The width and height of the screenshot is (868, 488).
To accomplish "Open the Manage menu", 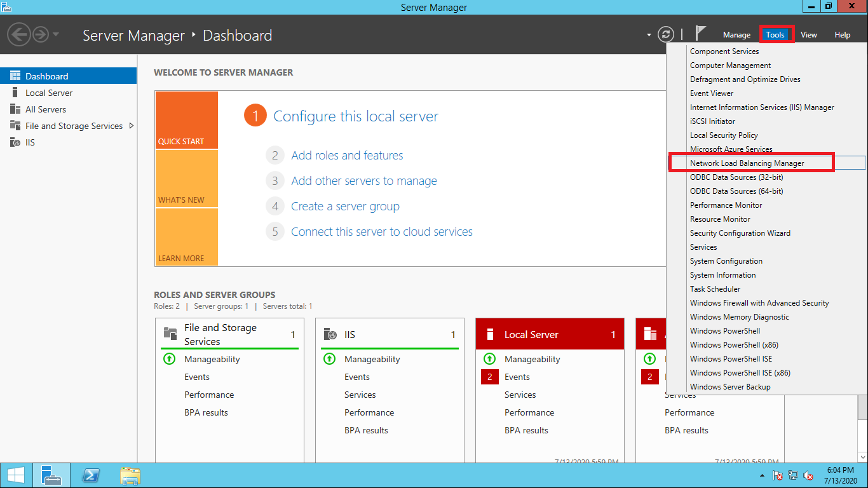I will (x=736, y=35).
